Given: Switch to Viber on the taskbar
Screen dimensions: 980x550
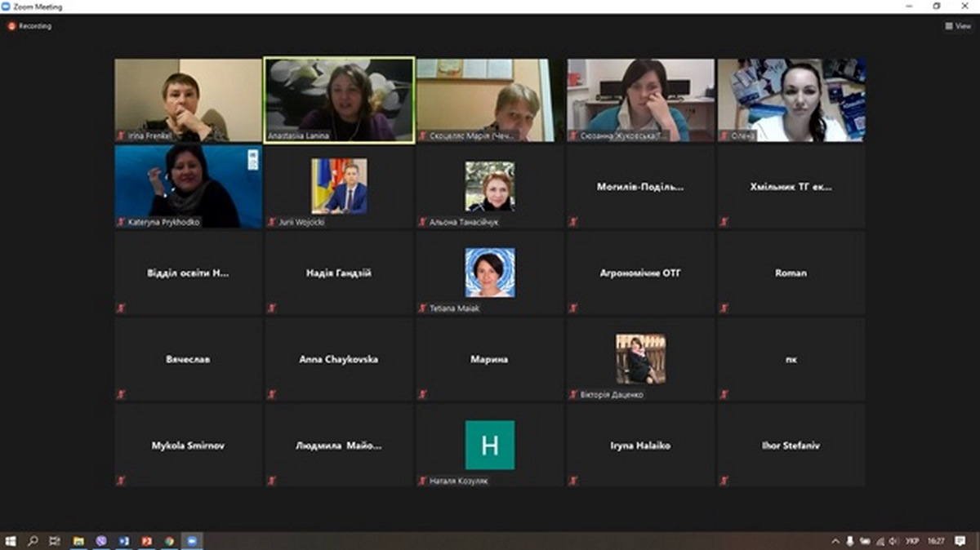Looking at the screenshot, I should [101, 541].
